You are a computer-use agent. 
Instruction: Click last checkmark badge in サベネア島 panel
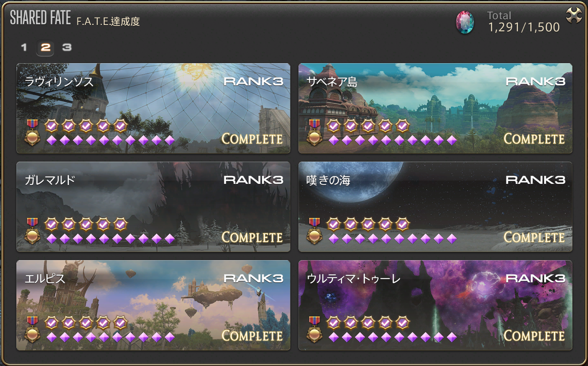[402, 126]
